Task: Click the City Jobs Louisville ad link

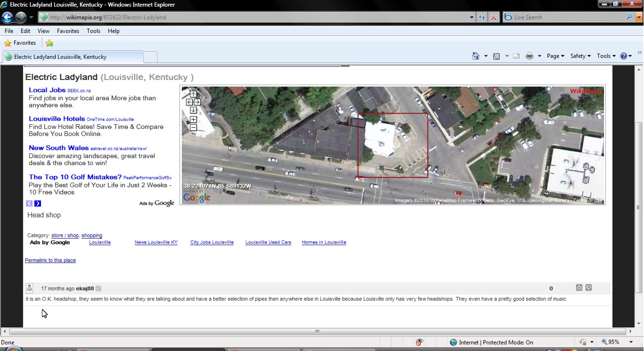Action: pos(212,242)
